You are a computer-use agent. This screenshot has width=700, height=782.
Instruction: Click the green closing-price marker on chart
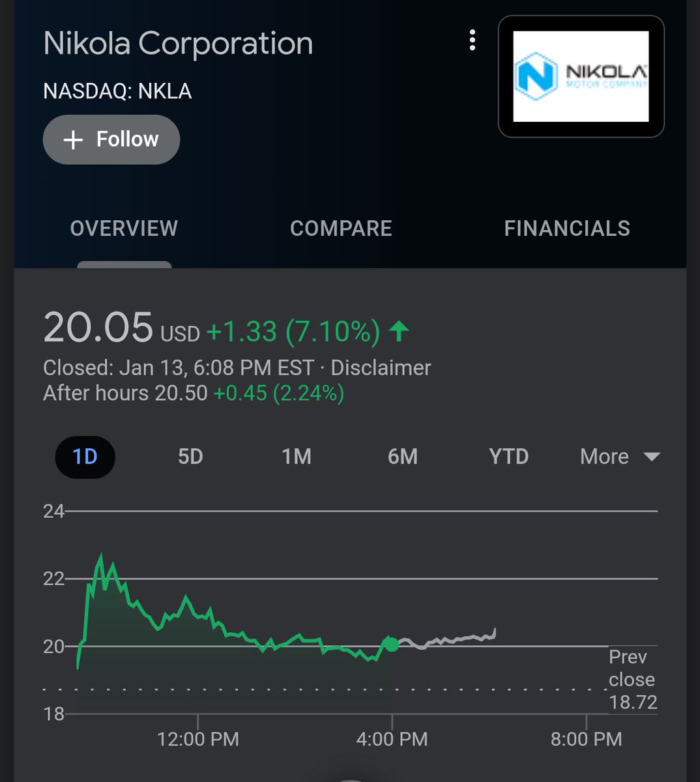(391, 644)
